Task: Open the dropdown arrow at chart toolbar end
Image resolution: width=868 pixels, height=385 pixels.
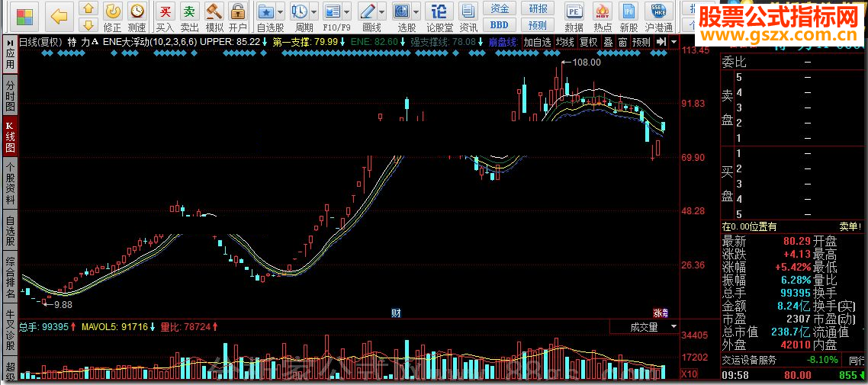Action: coord(674,41)
